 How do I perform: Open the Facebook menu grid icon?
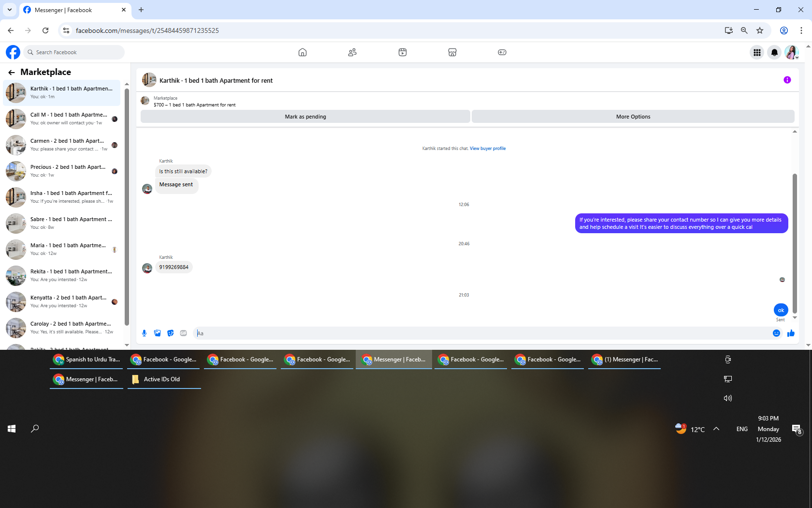(x=757, y=52)
